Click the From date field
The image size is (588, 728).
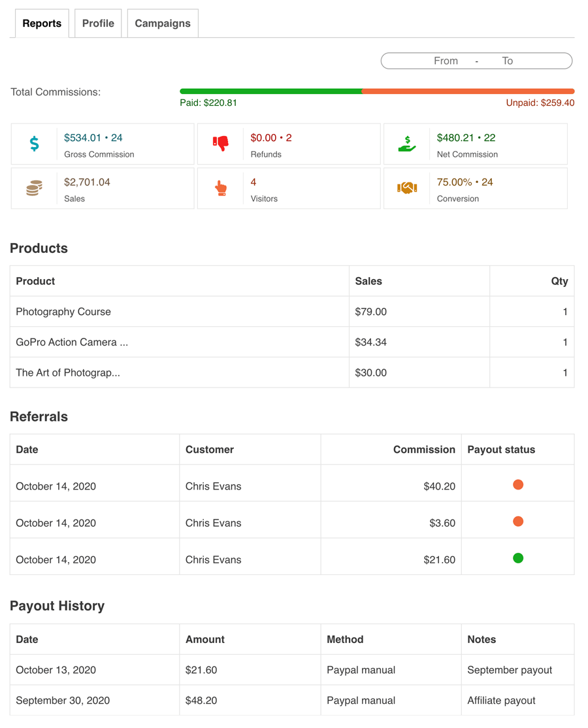pyautogui.click(x=446, y=61)
